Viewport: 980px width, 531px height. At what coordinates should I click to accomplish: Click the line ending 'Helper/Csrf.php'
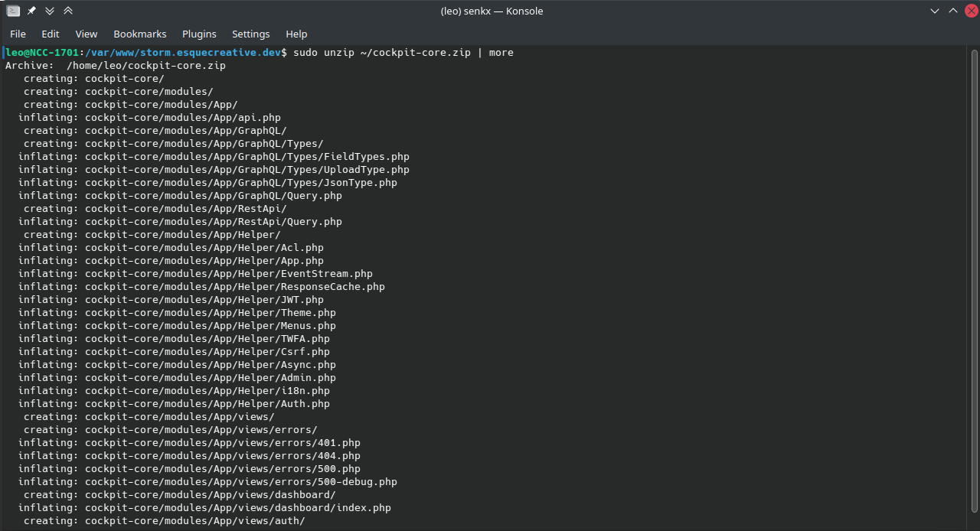point(174,352)
